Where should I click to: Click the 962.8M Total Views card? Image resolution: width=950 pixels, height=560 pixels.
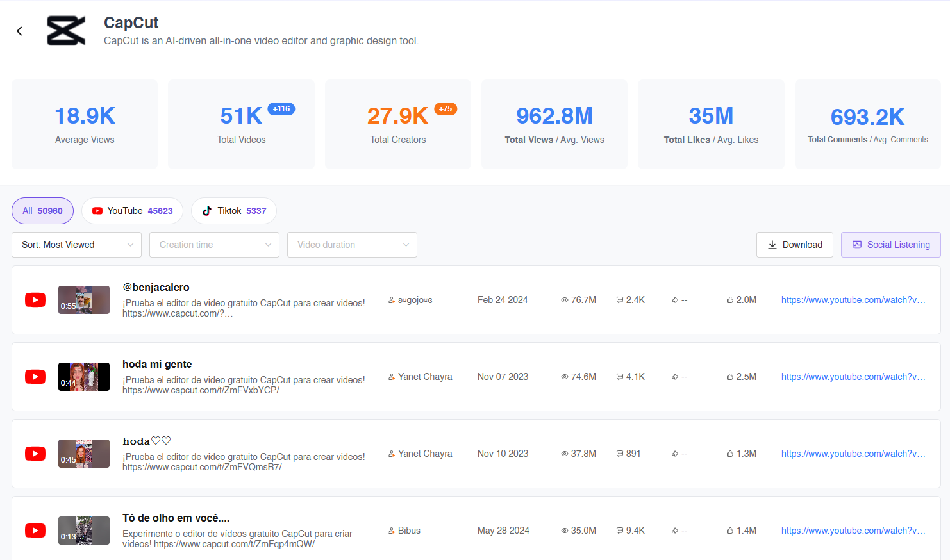point(554,124)
